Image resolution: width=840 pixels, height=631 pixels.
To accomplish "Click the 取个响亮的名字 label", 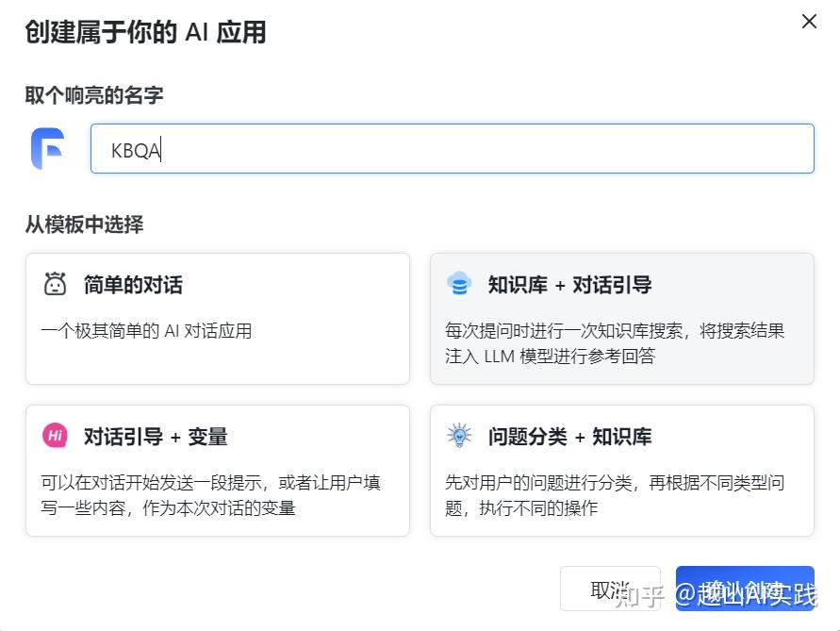I will coord(95,94).
